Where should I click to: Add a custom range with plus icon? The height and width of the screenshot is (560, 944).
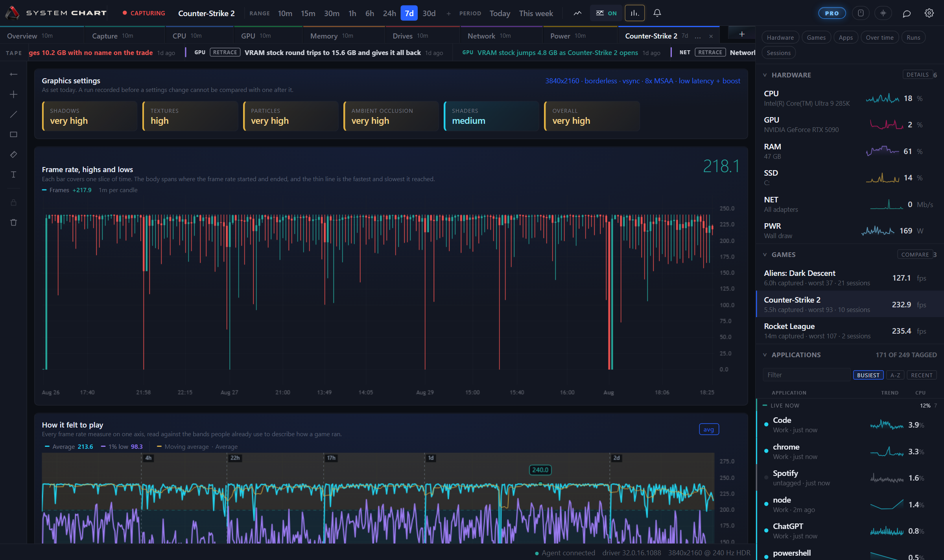tap(448, 13)
